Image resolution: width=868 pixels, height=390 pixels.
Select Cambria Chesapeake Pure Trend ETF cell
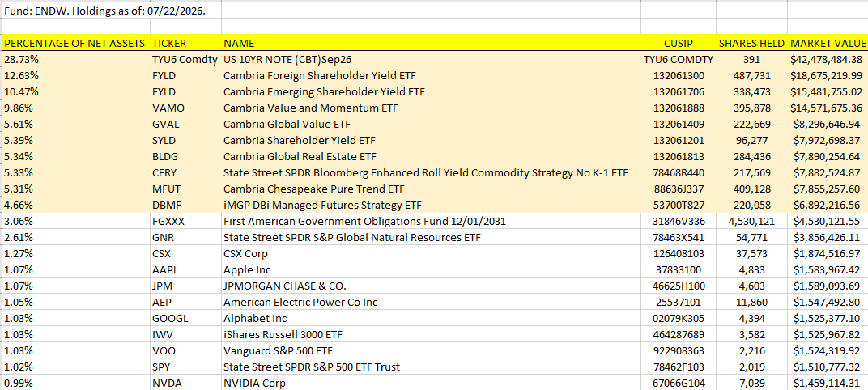point(431,189)
